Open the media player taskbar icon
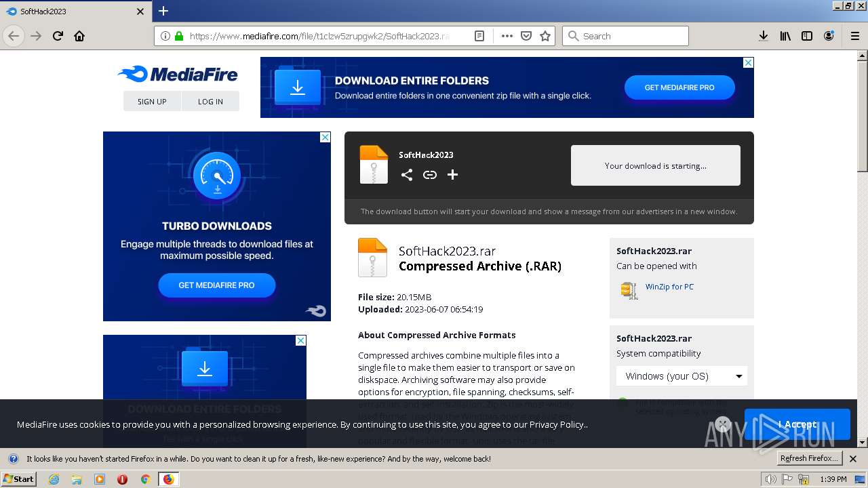868x488 pixels. [100, 479]
